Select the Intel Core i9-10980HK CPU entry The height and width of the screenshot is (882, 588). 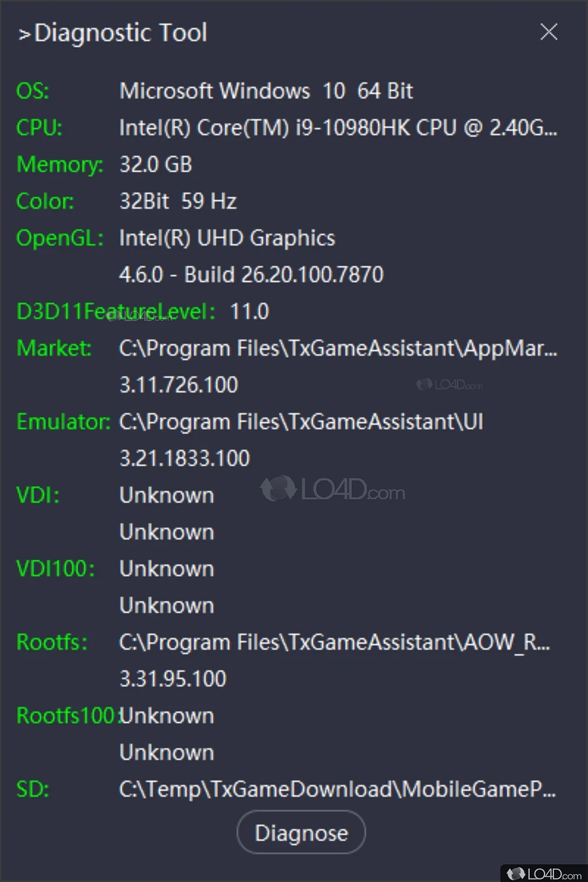(x=338, y=128)
